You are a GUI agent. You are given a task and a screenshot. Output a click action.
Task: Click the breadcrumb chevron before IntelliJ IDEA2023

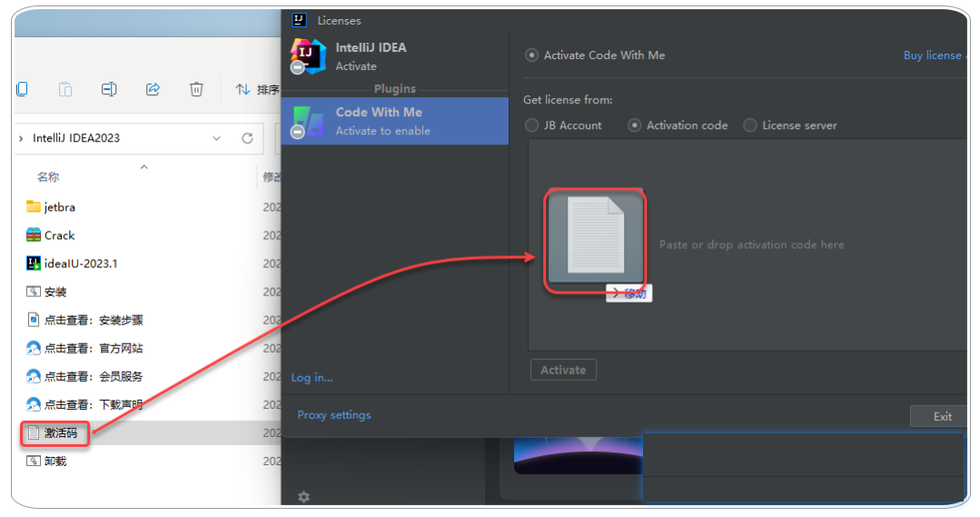point(21,138)
